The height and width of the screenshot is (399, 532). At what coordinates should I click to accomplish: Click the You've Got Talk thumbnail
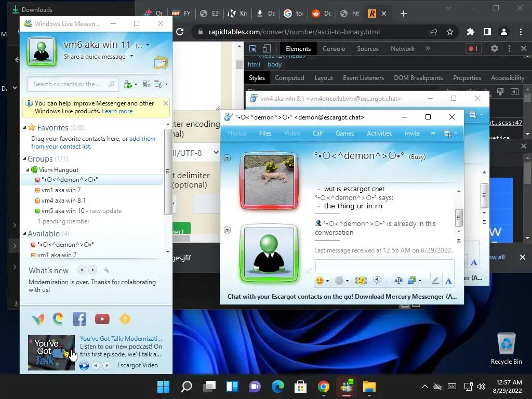(x=51, y=353)
